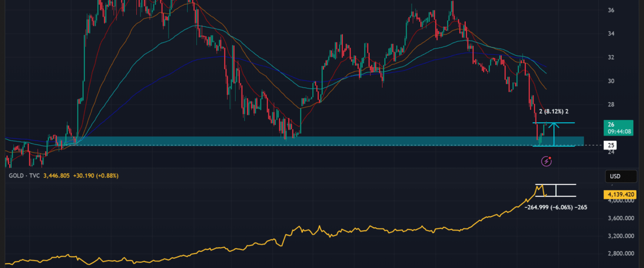Select the white 25 price line label
This screenshot has height=268, width=644.
(x=611, y=145)
